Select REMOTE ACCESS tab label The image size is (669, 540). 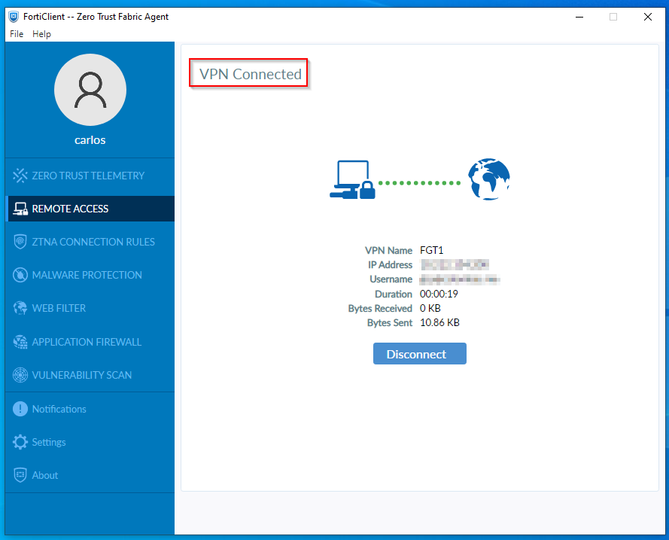[x=70, y=209]
